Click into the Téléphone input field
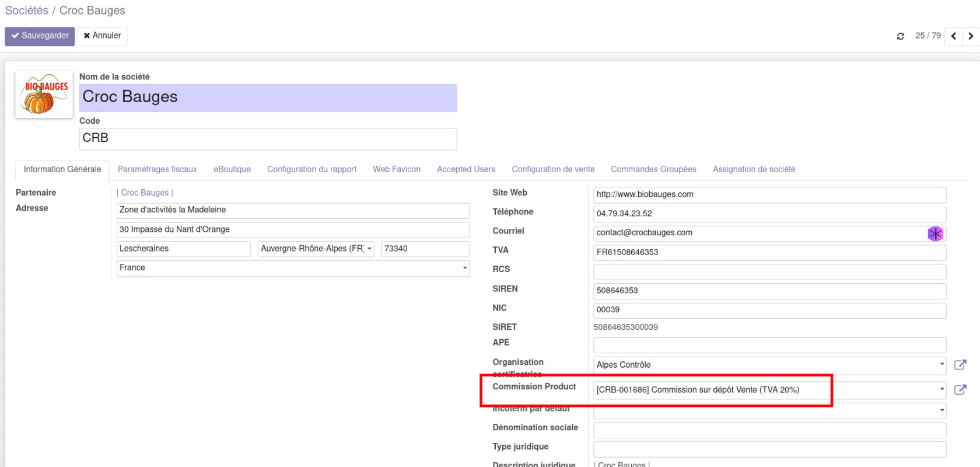980x467 pixels. (x=769, y=214)
